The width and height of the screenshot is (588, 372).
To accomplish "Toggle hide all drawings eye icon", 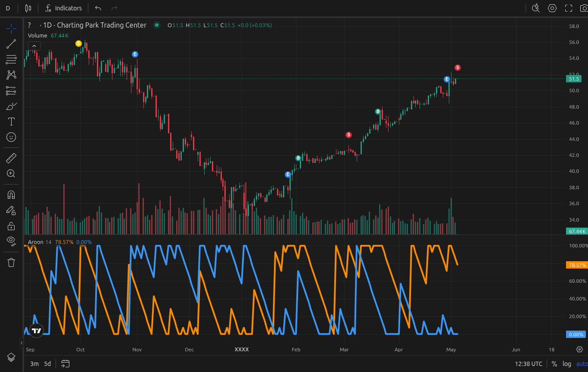I will [x=11, y=241].
